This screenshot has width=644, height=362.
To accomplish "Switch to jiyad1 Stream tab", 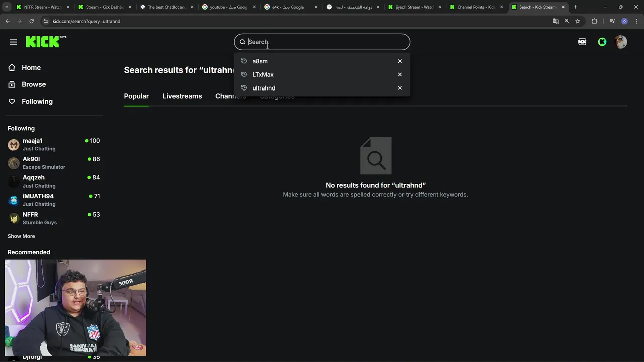I will pyautogui.click(x=414, y=7).
